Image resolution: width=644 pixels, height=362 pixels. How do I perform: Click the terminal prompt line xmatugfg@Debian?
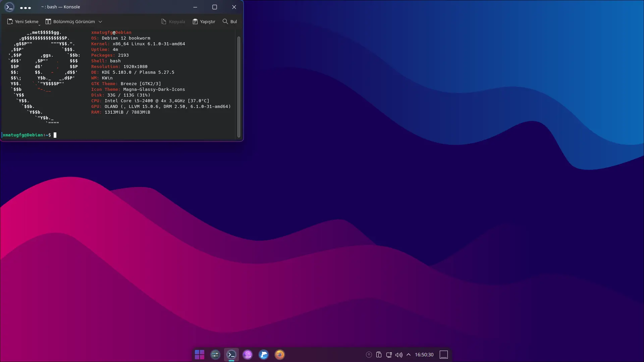(x=27, y=135)
